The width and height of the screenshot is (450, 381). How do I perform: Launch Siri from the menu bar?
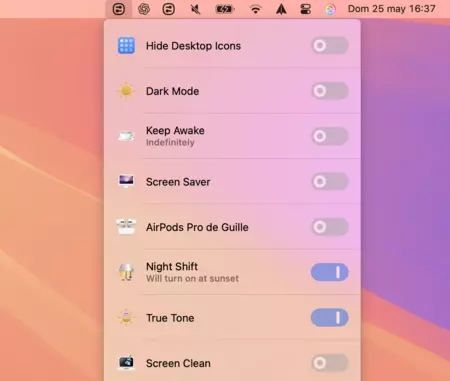click(x=330, y=9)
